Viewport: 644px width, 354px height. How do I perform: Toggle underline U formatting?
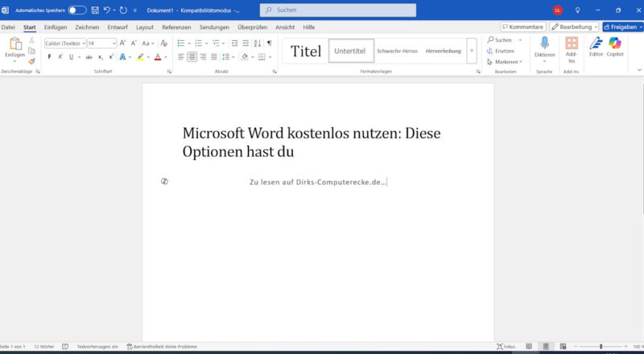coord(71,56)
